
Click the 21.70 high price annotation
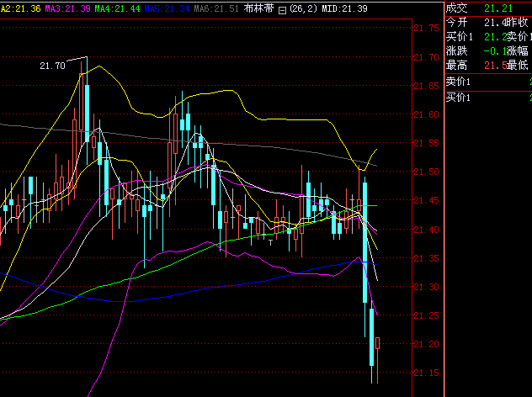pyautogui.click(x=52, y=66)
